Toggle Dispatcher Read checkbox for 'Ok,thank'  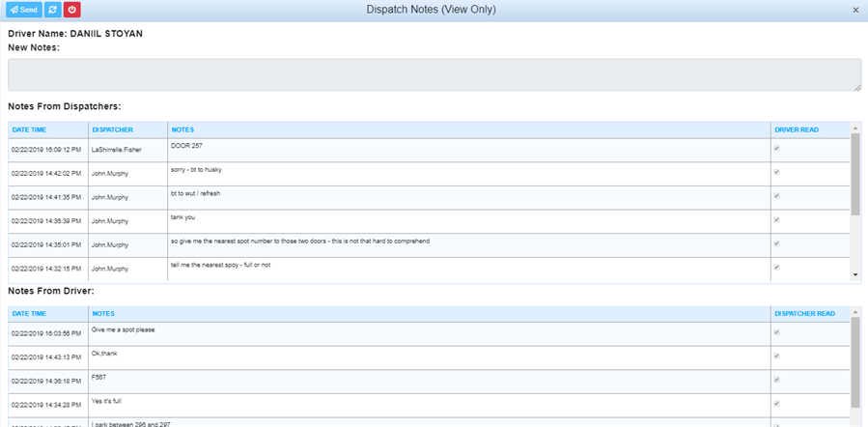[x=776, y=356]
